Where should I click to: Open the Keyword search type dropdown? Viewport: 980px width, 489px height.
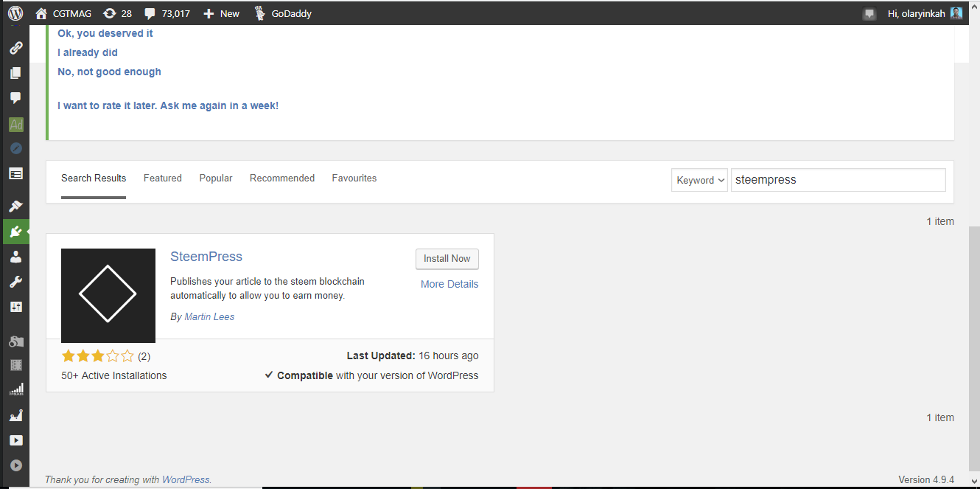[x=699, y=180]
